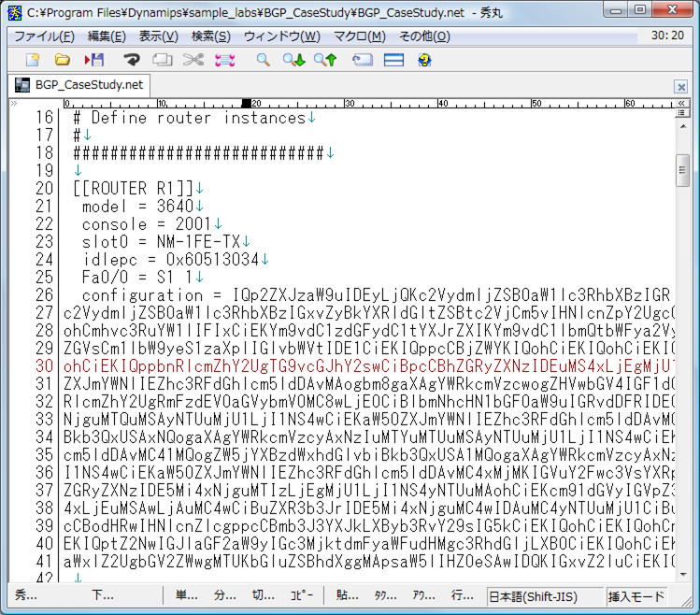The width and height of the screenshot is (700, 615).
Task: Click the vertical scrollbar thumb
Action: (x=683, y=172)
